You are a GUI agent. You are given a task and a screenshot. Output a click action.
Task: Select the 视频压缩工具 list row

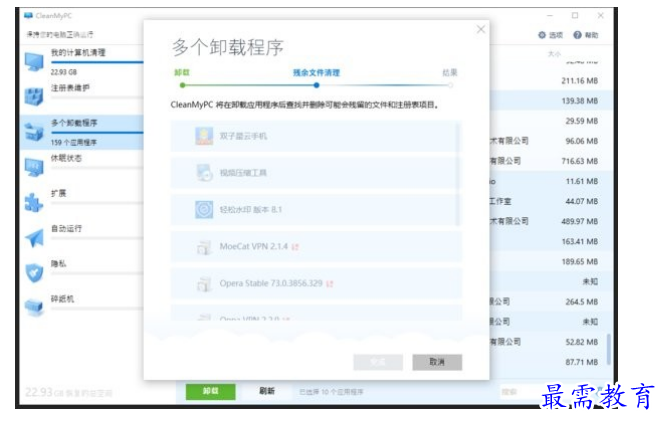315,173
